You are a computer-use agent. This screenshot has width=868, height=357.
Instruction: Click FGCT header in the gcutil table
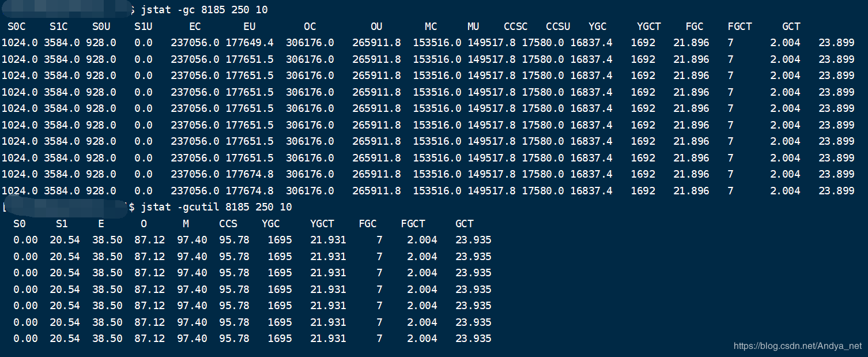tap(413, 224)
